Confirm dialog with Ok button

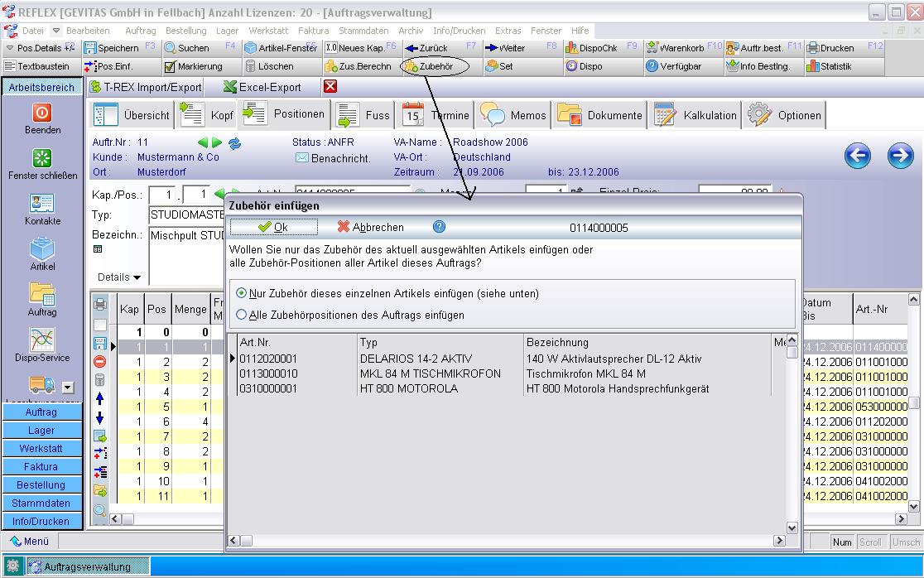pyautogui.click(x=273, y=227)
